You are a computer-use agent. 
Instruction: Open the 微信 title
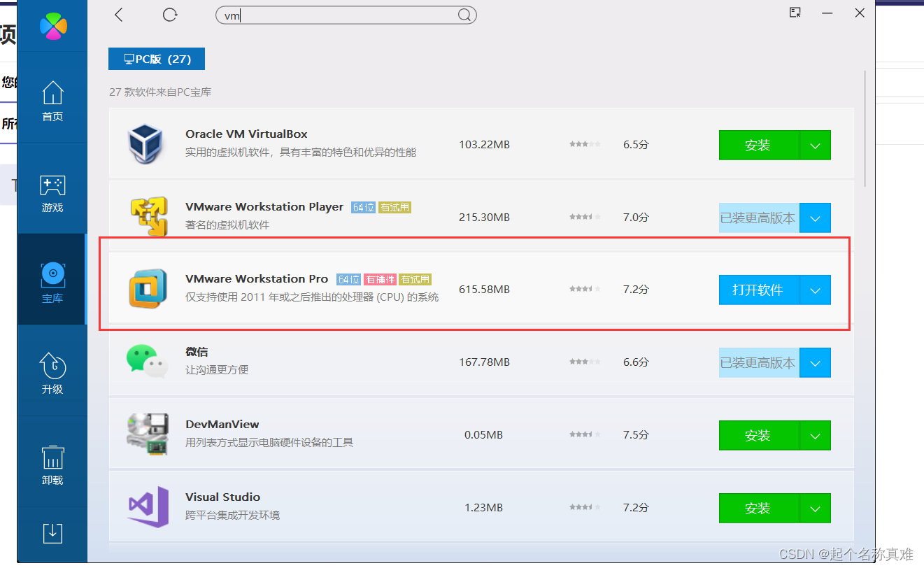coord(197,351)
